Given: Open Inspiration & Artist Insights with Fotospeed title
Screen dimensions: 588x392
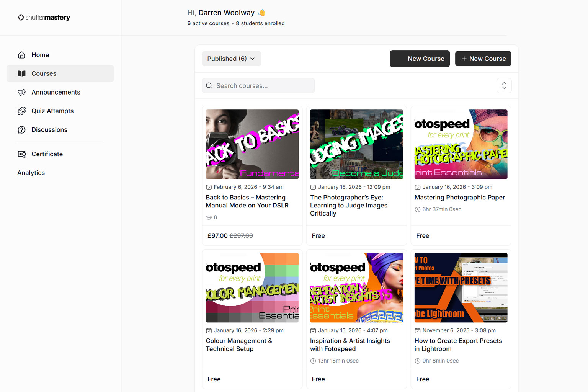Looking at the screenshot, I should (350, 345).
